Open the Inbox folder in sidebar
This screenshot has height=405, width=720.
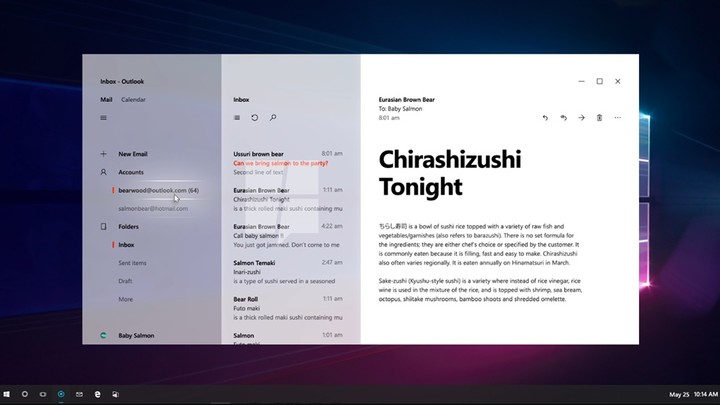(x=126, y=245)
